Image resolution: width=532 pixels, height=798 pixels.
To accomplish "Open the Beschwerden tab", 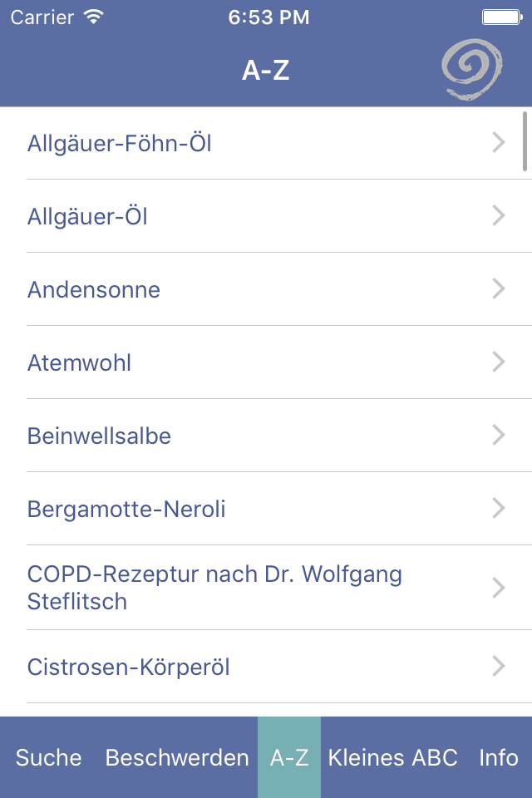I will (x=177, y=758).
